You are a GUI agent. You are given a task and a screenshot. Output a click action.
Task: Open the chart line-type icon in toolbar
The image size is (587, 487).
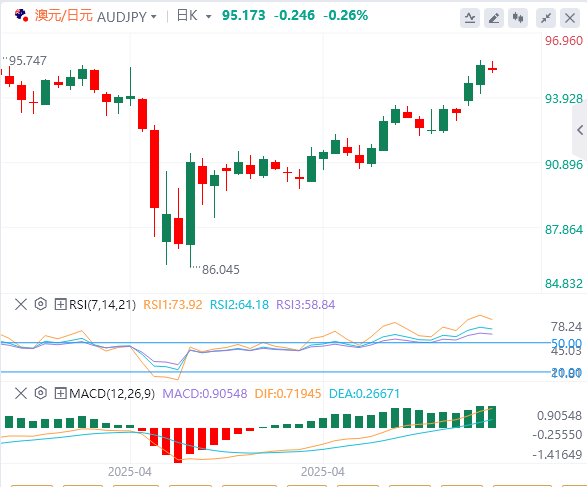click(470, 18)
